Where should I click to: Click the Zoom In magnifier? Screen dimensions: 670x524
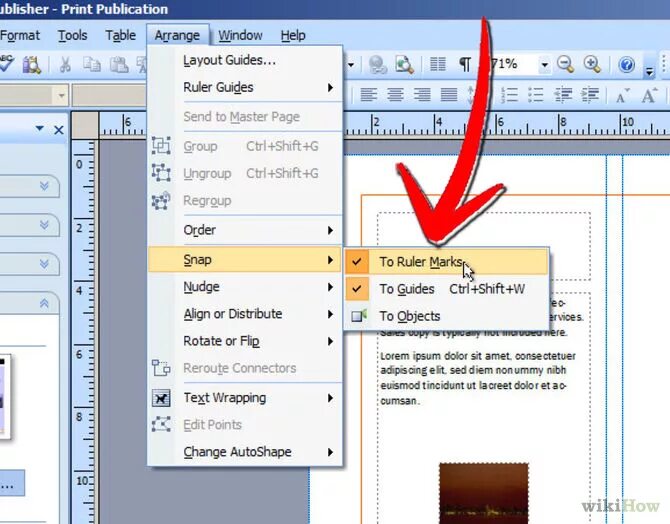click(592, 65)
